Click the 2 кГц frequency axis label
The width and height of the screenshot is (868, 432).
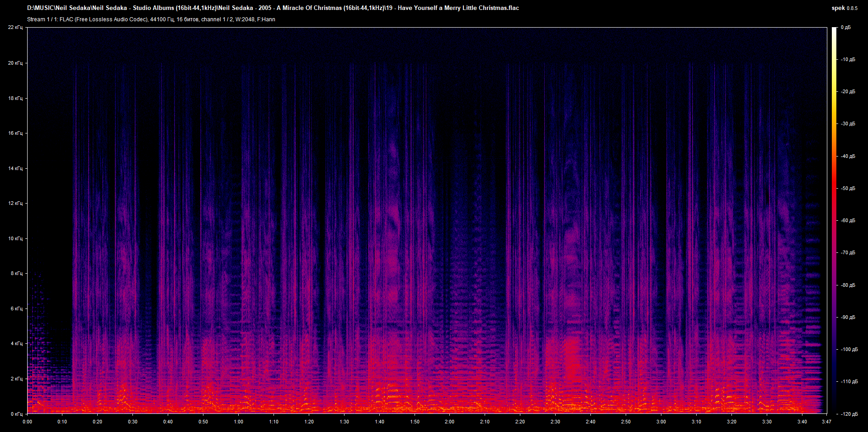click(x=17, y=379)
